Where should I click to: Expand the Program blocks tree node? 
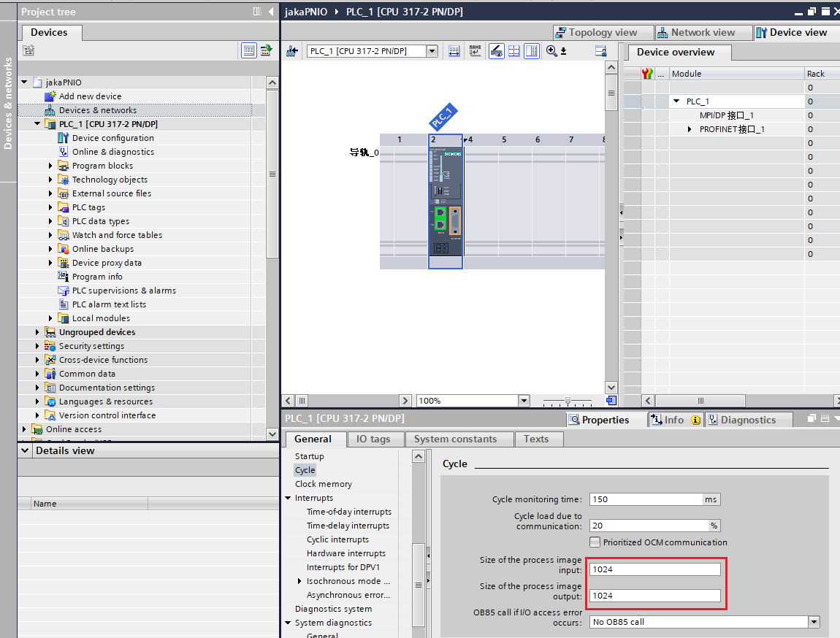(x=51, y=166)
